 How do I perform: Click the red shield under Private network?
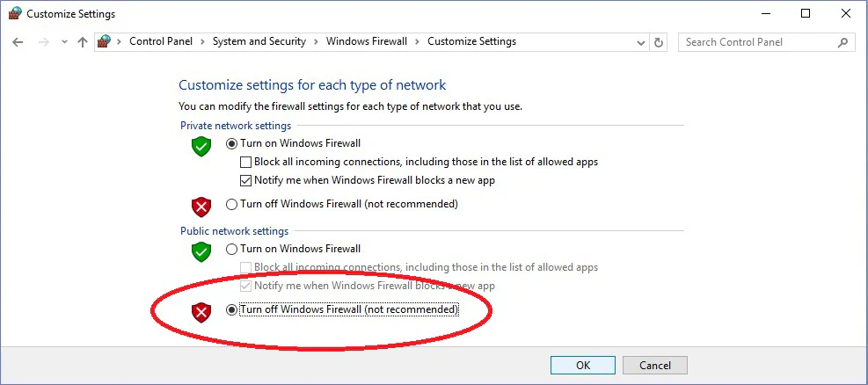click(201, 207)
